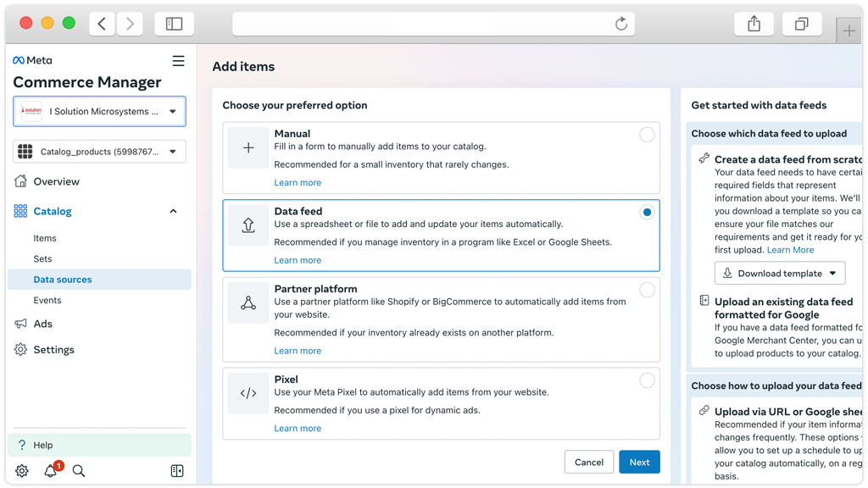Toggle the Safari sidebar icon
The width and height of the screenshot is (868, 488).
coord(174,24)
